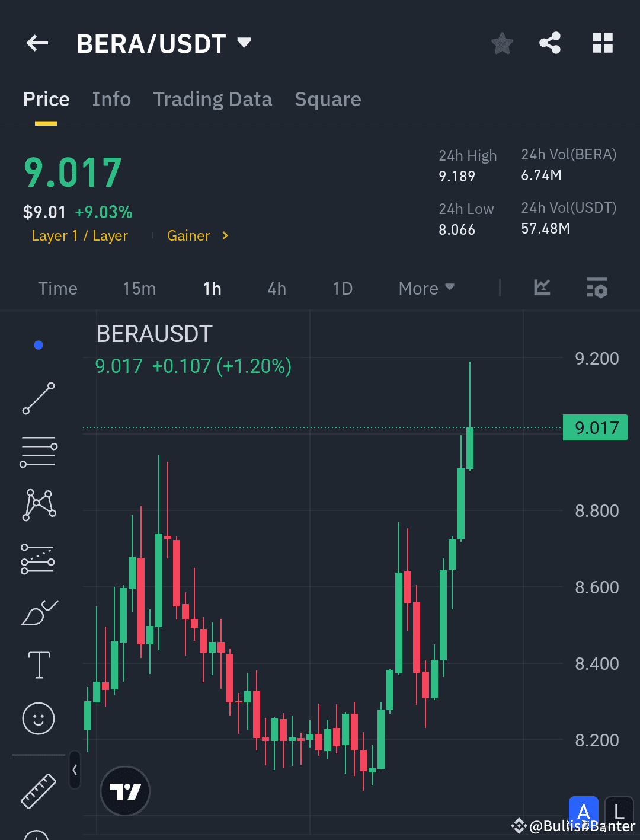The image size is (640, 840).
Task: Open the Horizontal Lines drawing tool
Action: (x=38, y=451)
